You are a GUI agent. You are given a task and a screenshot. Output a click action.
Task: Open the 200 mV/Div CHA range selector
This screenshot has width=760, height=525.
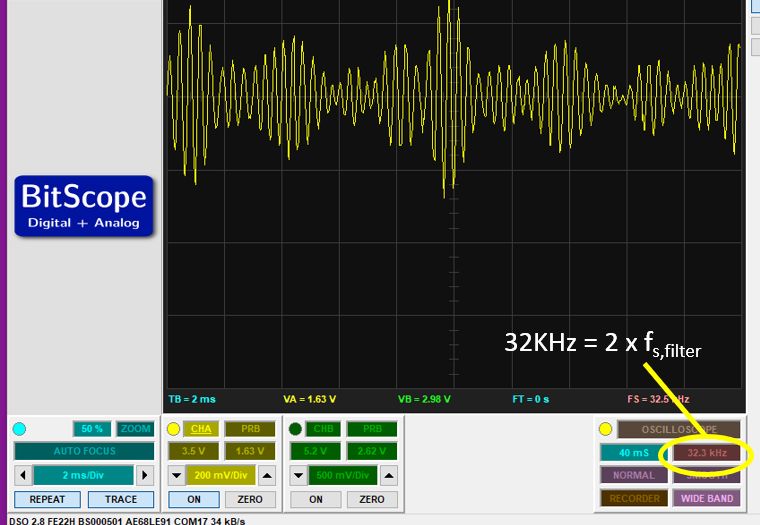221,475
